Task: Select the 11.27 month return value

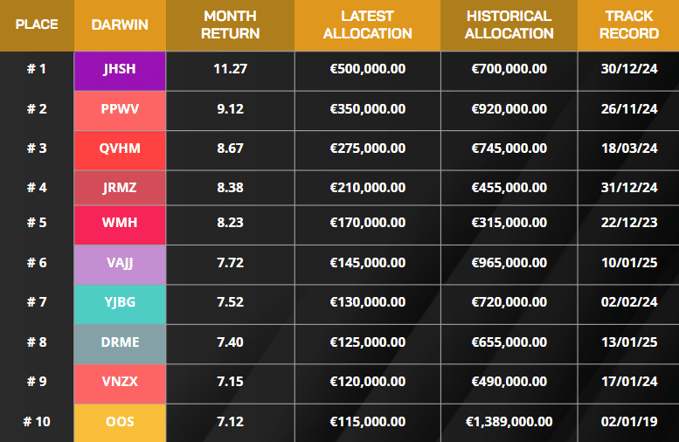Action: coord(230,69)
